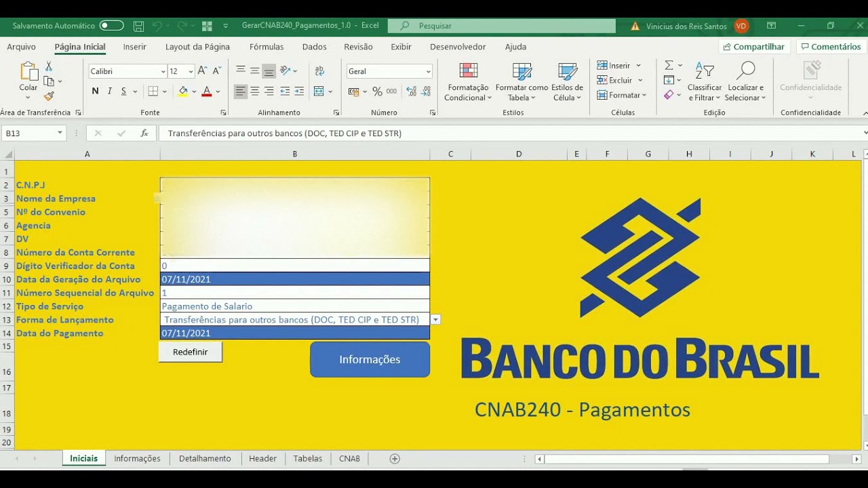868x488 pixels.
Task: Click the orientation text angle icon
Action: click(285, 70)
